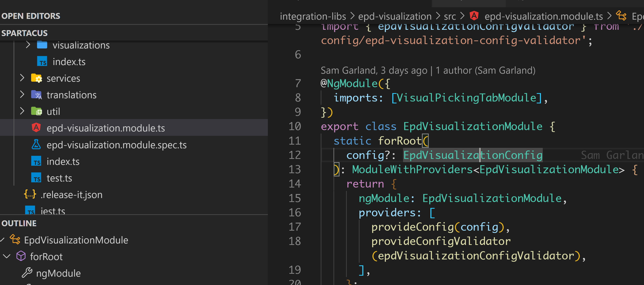The width and height of the screenshot is (644, 285).
Task: Click the wrench icon beside ngModule
Action: pyautogui.click(x=27, y=273)
